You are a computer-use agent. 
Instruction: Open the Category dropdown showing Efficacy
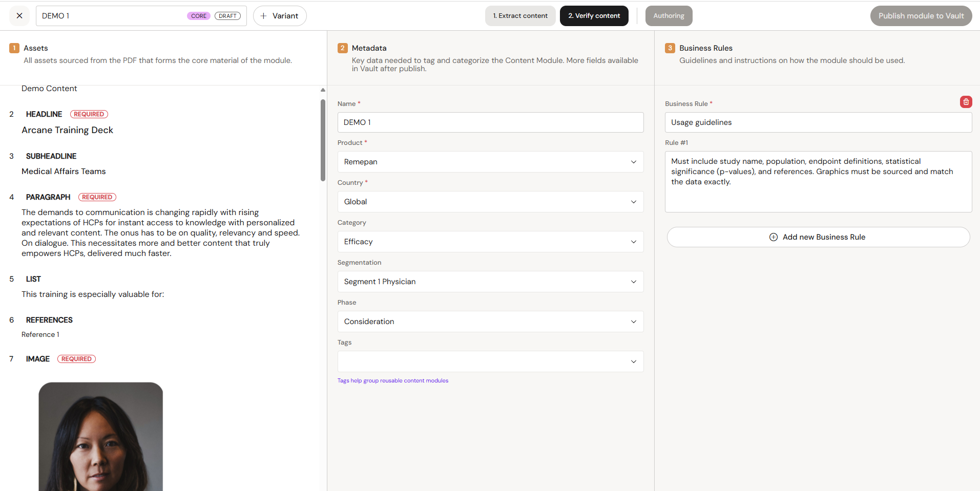[490, 242]
